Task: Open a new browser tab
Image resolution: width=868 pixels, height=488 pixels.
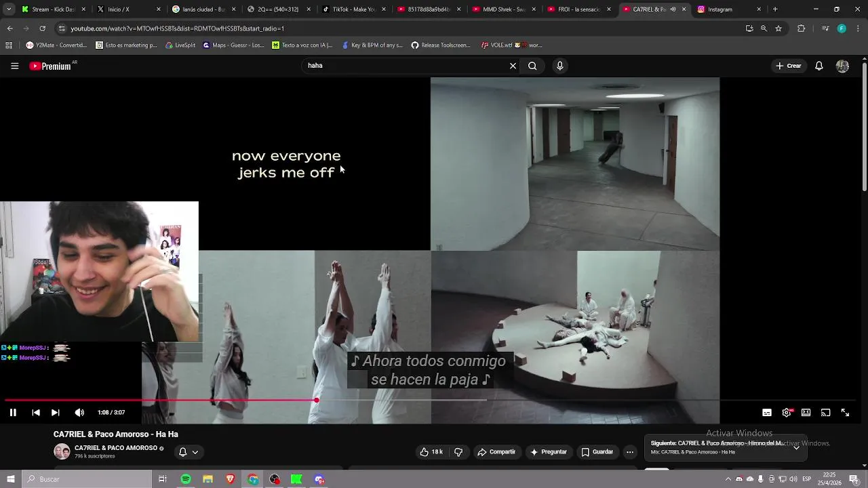Action: point(774,9)
